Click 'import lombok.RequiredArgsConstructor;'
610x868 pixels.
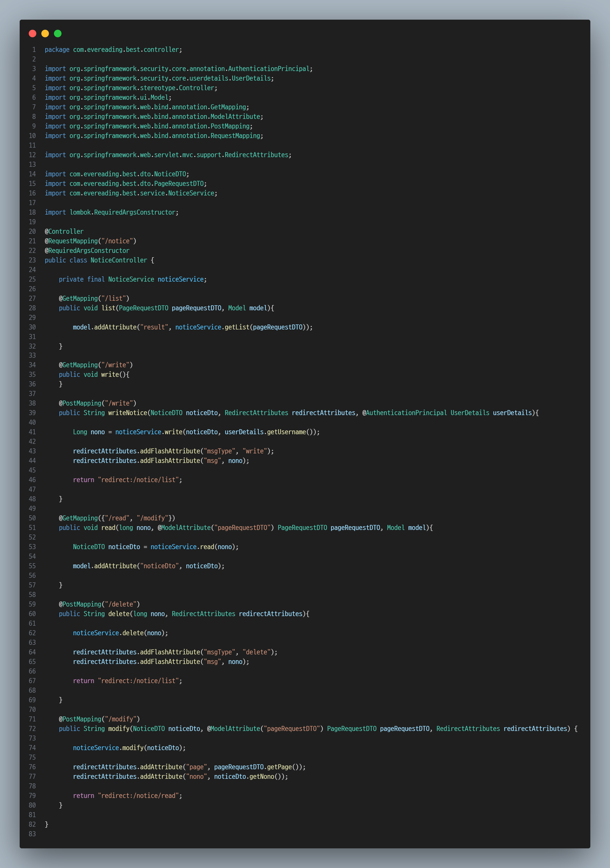pyautogui.click(x=112, y=212)
